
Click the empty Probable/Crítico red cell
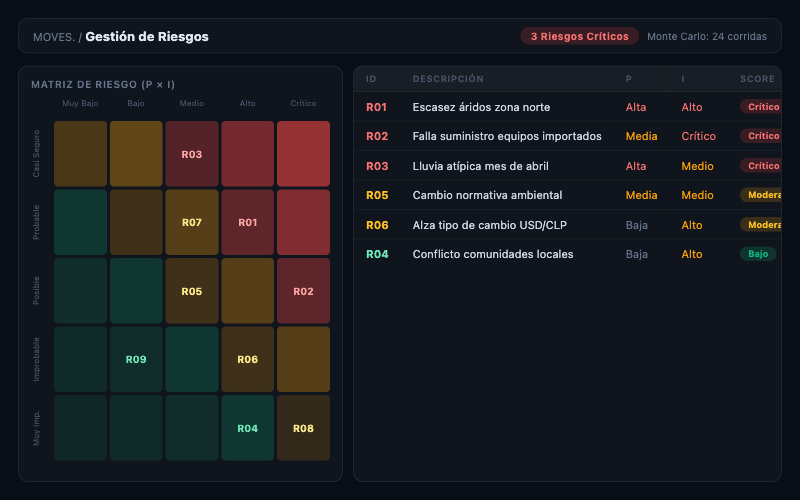point(304,222)
